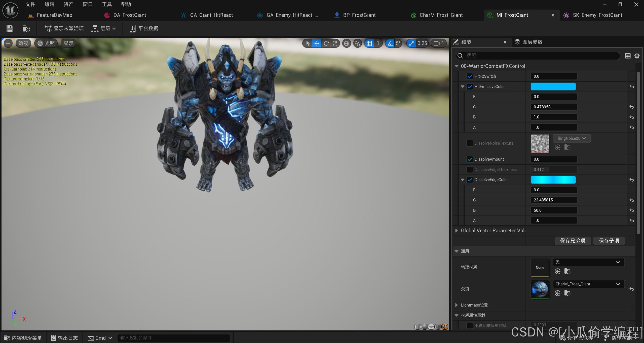
Task: Click the DissolveAmount value field
Action: tap(554, 159)
